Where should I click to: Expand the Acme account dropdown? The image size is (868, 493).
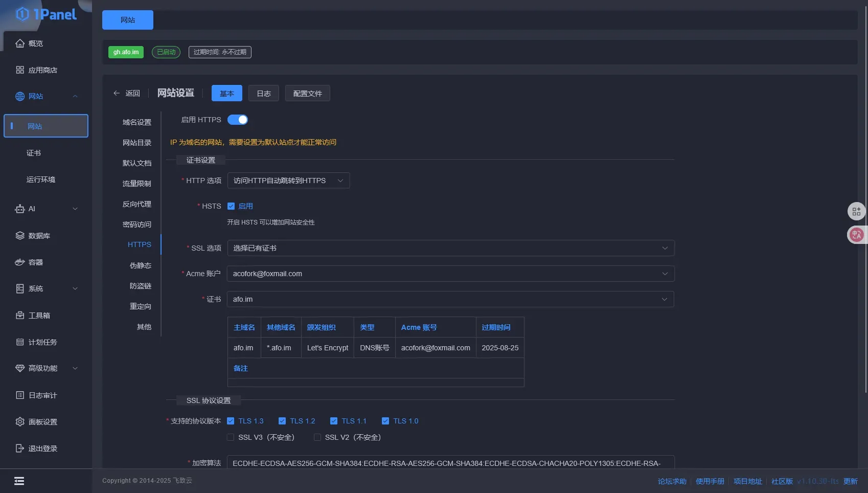[x=450, y=274]
